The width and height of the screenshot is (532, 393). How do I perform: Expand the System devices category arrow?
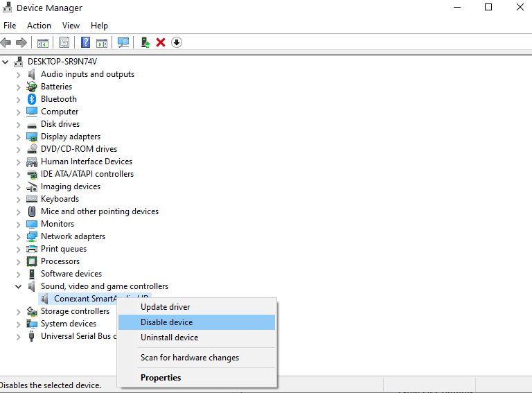(18, 324)
